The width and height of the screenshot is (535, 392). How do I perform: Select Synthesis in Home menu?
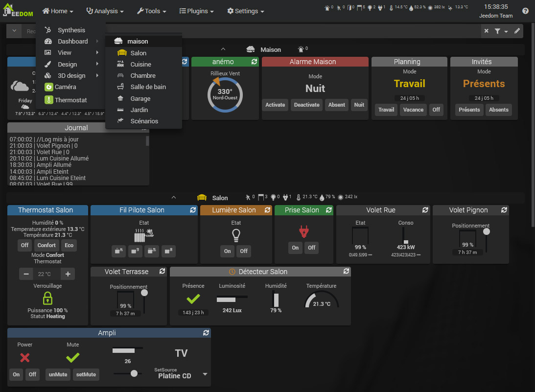[x=71, y=30]
